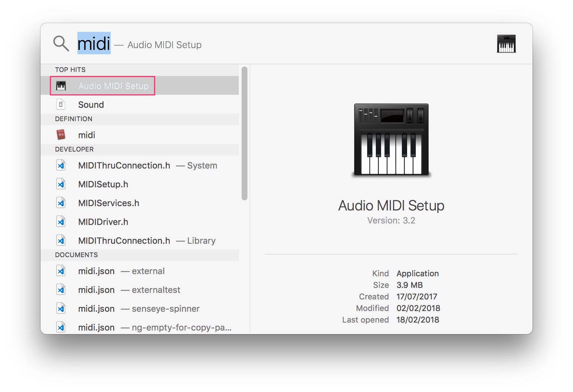Screen dimensions: 573x392
Task: Click the Modified date 02/02/2018
Action: (418, 308)
